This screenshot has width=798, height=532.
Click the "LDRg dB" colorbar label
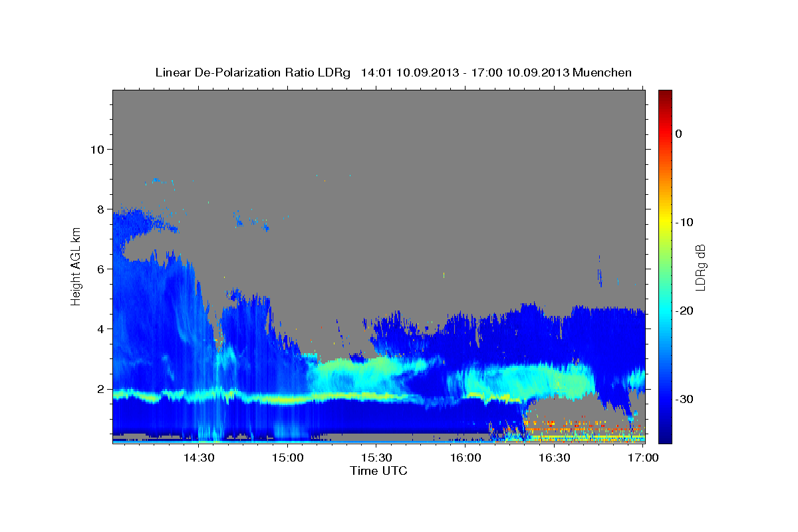point(700,267)
